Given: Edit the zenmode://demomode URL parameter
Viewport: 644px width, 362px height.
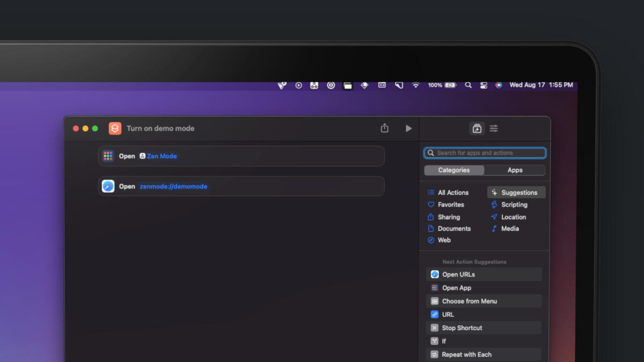Looking at the screenshot, I should coord(173,187).
